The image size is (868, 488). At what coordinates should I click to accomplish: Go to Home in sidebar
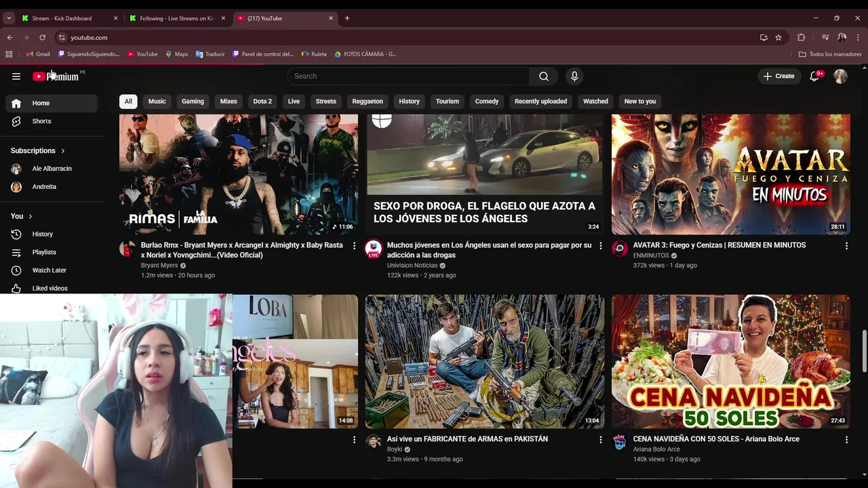pyautogui.click(x=52, y=103)
